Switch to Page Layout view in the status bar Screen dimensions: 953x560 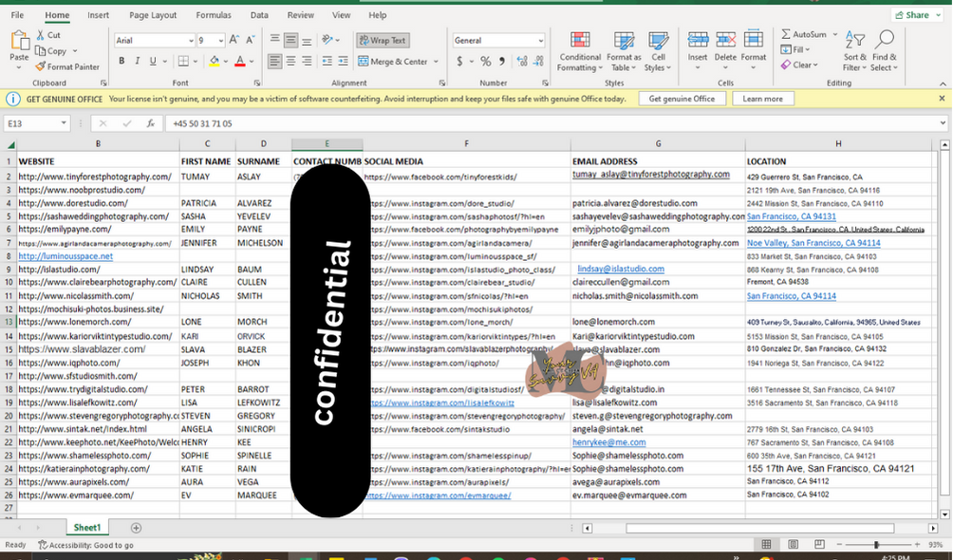point(794,544)
